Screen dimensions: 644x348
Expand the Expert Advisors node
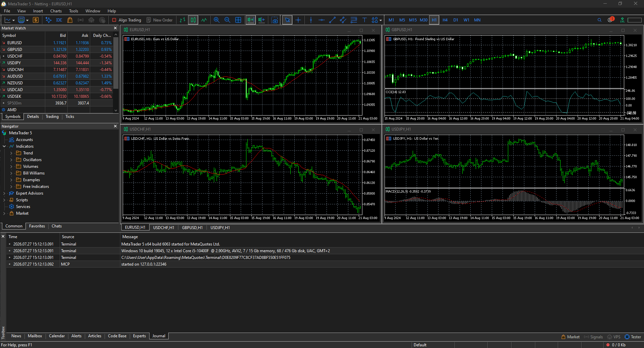[4, 193]
